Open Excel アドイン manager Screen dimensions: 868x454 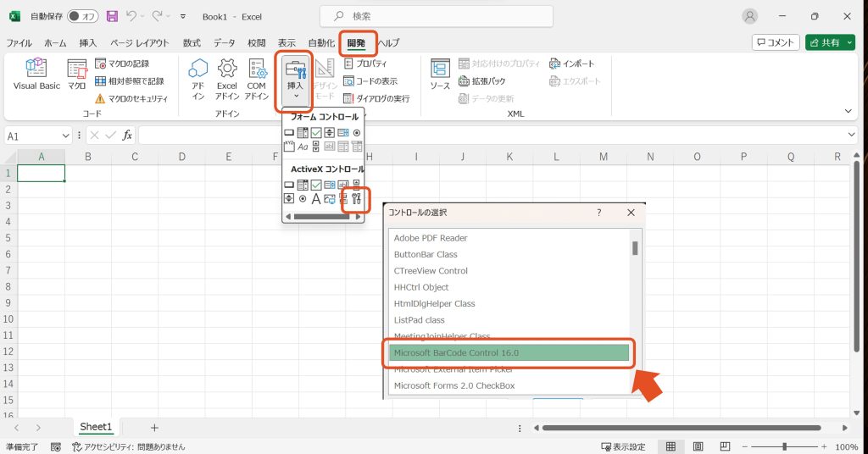coord(227,79)
